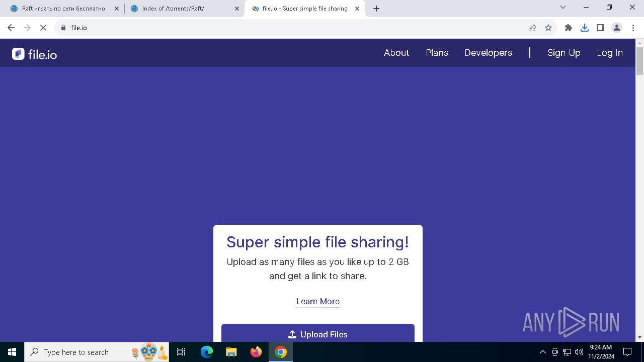Click the page vertical scrollbar thumb

pyautogui.click(x=639, y=61)
